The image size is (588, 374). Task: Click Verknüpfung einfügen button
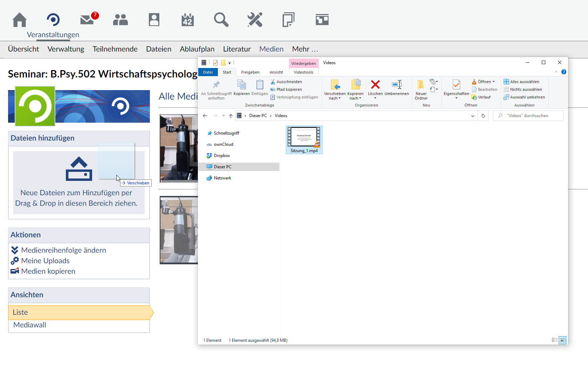(x=294, y=97)
